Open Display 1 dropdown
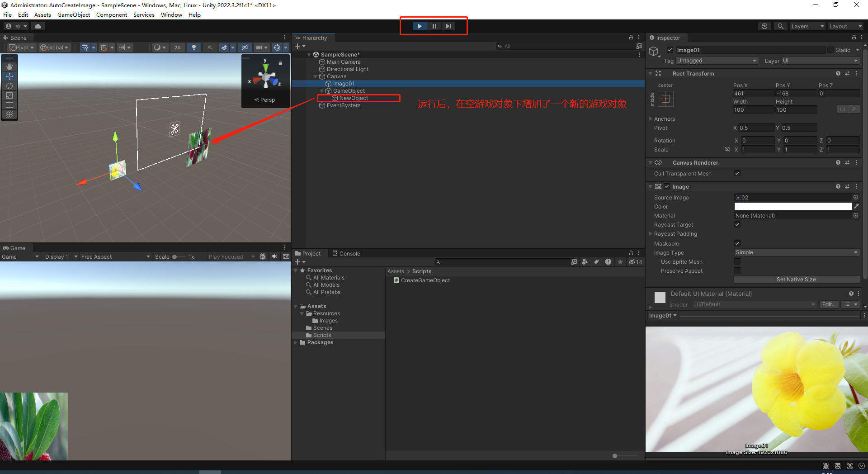 (x=61, y=256)
